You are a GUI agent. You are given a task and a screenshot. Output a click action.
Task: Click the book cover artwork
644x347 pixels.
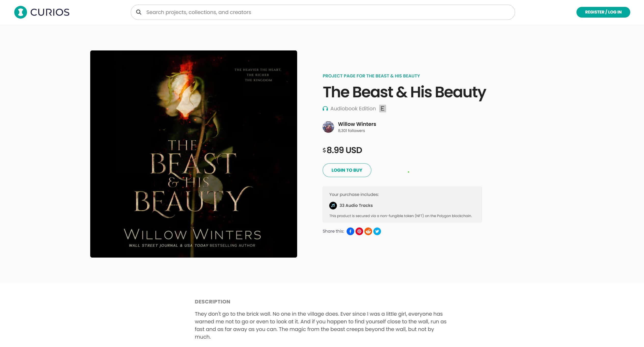point(194,154)
